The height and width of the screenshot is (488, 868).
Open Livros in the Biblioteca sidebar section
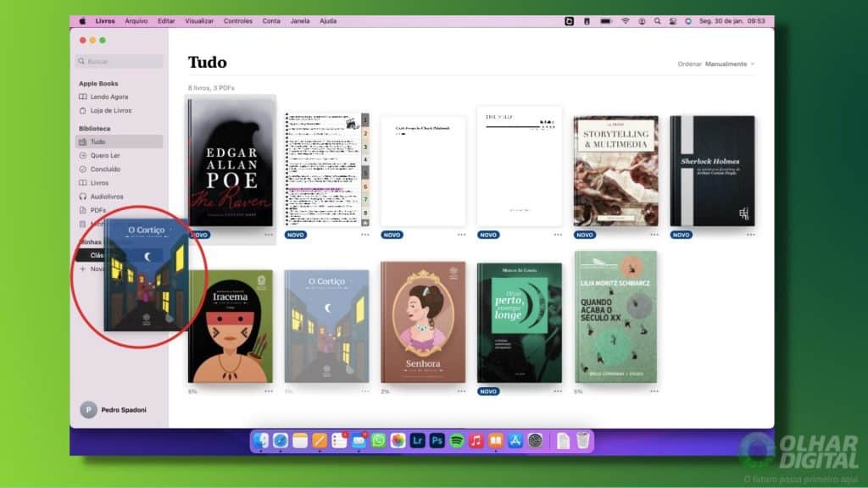pos(99,183)
